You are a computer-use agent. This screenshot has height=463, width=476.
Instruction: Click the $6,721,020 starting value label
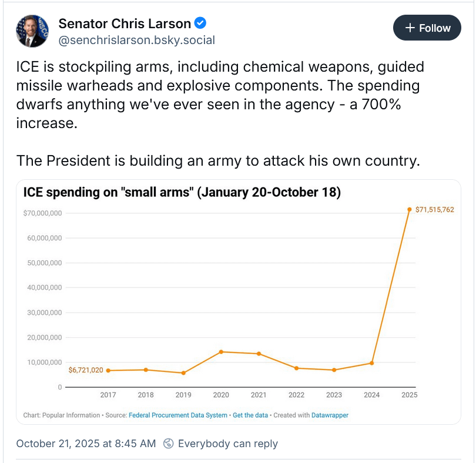click(x=86, y=370)
